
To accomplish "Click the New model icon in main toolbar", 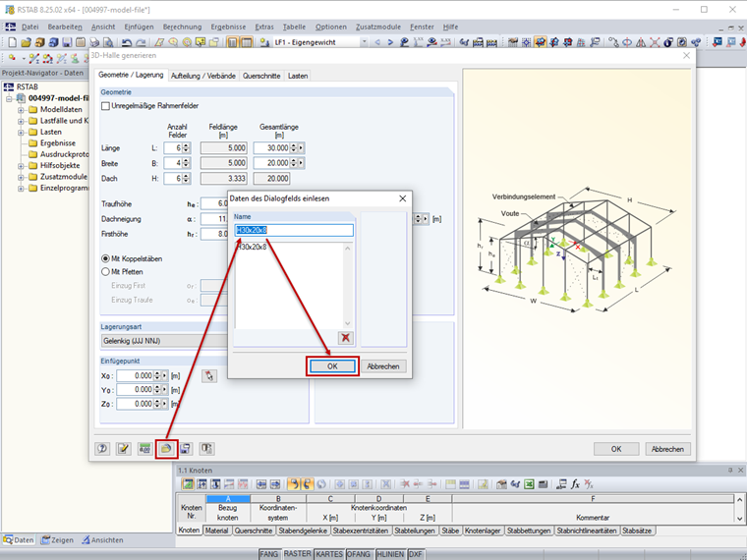I will (x=12, y=42).
